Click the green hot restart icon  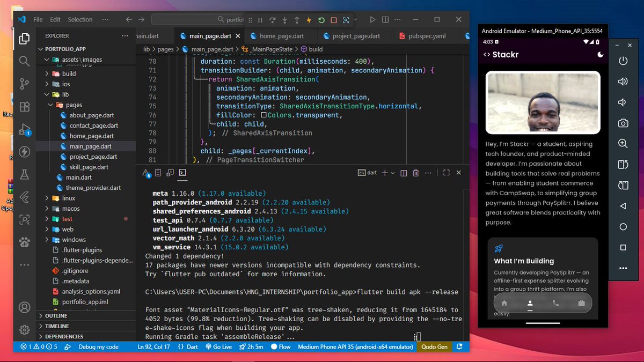click(321, 19)
